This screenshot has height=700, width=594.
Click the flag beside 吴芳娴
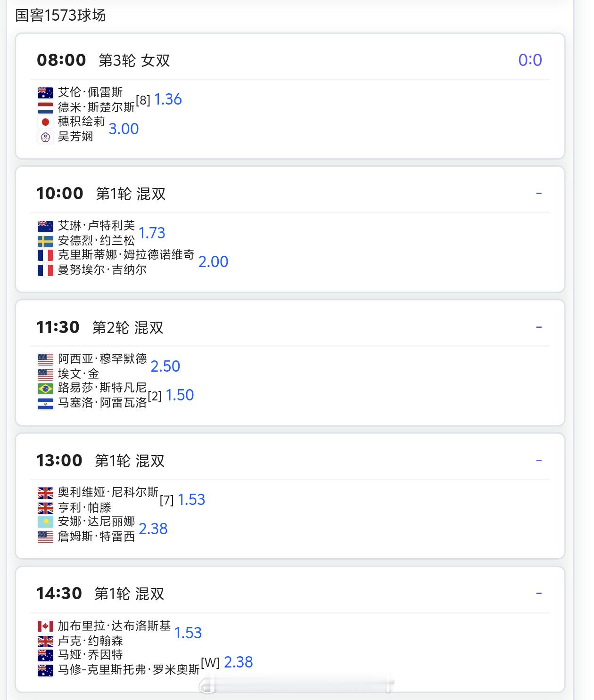(45, 137)
